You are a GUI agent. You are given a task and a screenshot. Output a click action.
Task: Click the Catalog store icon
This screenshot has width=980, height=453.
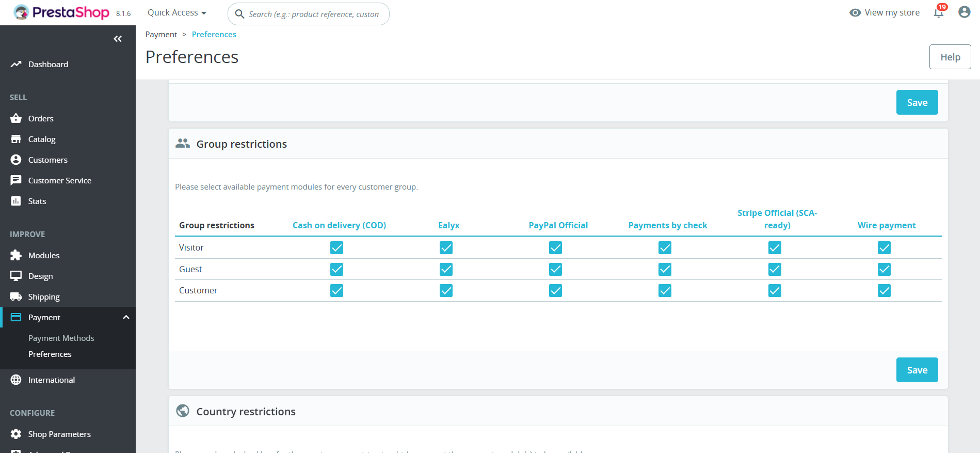(16, 139)
